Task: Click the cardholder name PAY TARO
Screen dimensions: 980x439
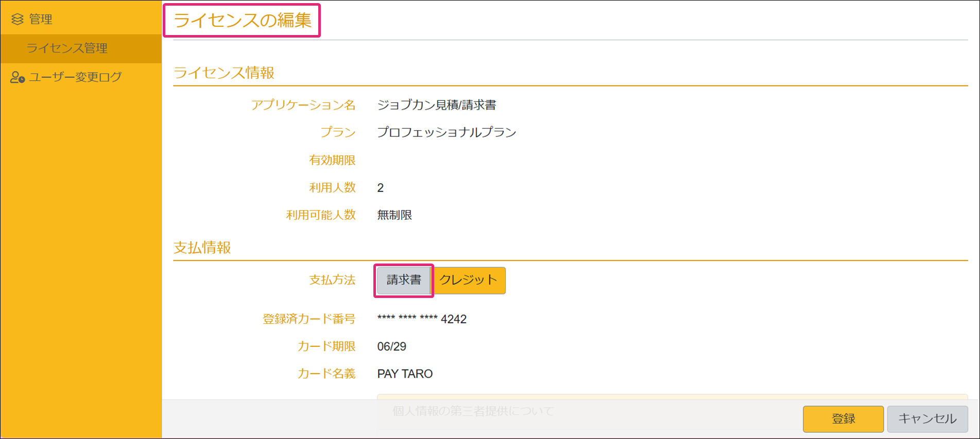Action: coord(405,374)
